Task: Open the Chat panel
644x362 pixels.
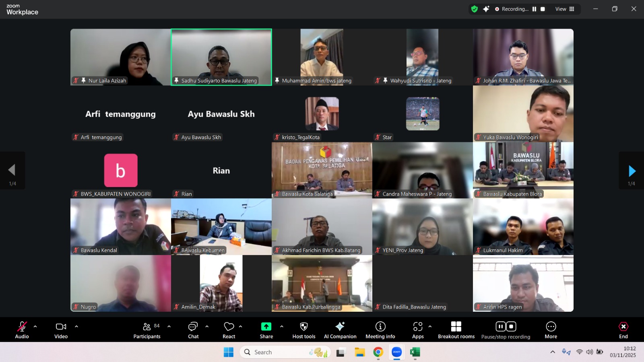Action: tap(193, 330)
